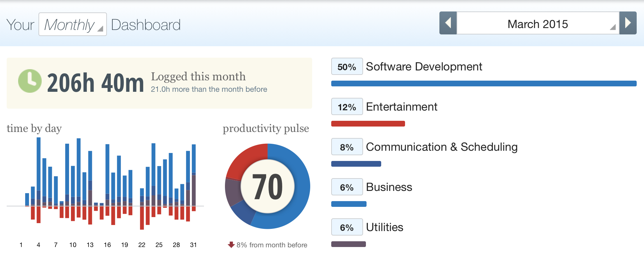Click the Software Development blue progress bar

484,84
